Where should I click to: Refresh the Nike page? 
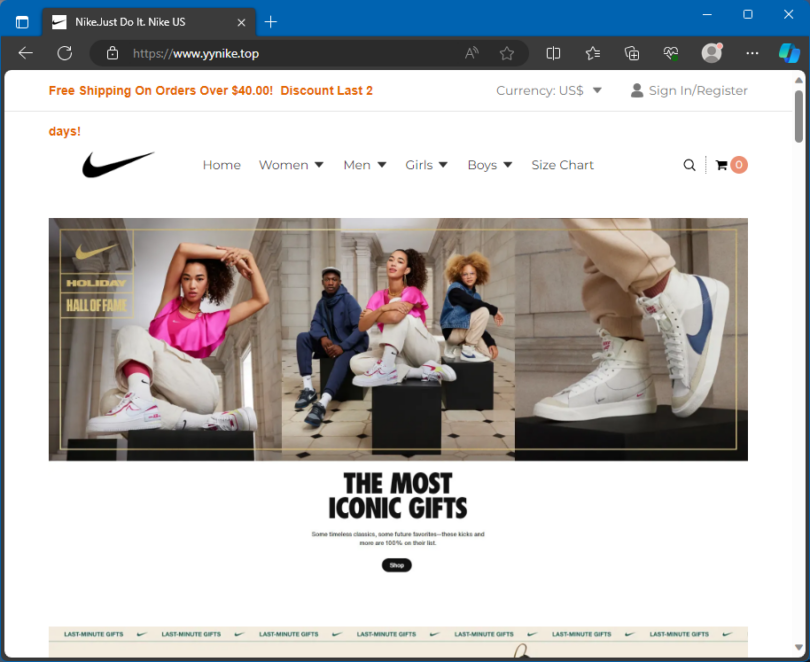64,53
